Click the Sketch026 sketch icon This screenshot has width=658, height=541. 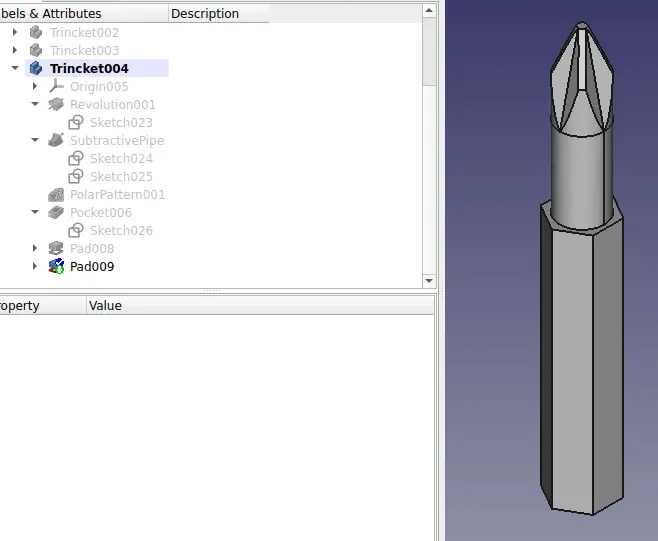point(76,231)
